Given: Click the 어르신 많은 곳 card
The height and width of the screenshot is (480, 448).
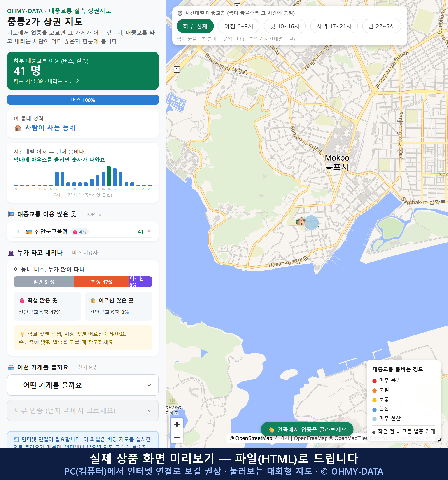Looking at the screenshot, I should (119, 306).
